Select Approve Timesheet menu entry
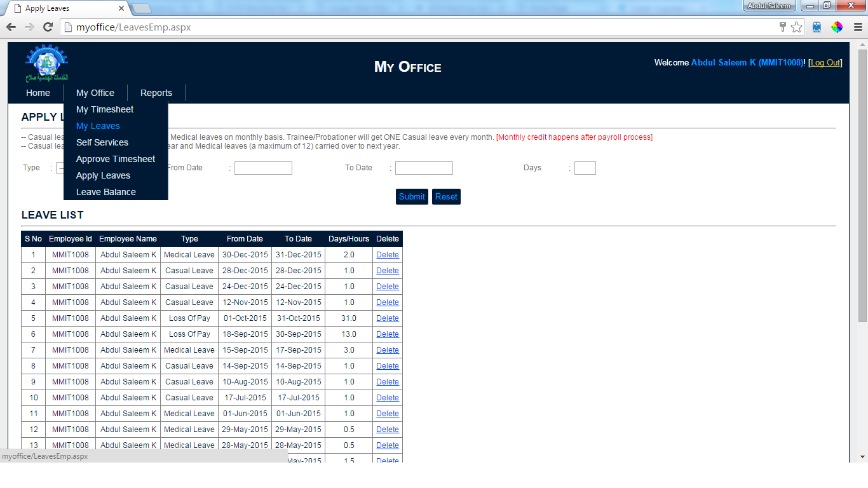 pos(116,159)
